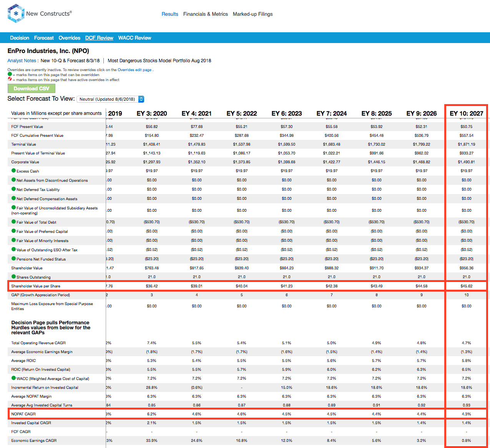
Task: Click the 28.8% Incremental Return value
Action: pos(152,387)
